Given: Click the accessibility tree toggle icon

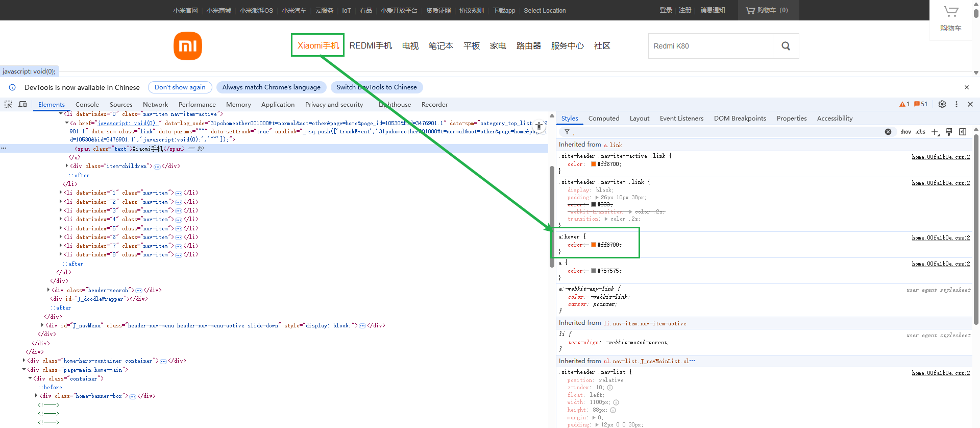Looking at the screenshot, I should tap(539, 126).
